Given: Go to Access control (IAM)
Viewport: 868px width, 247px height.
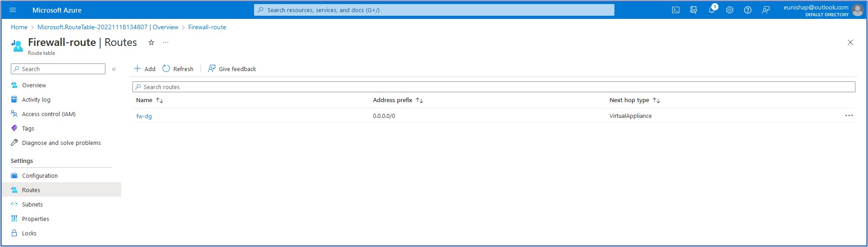Looking at the screenshot, I should pyautogui.click(x=49, y=114).
